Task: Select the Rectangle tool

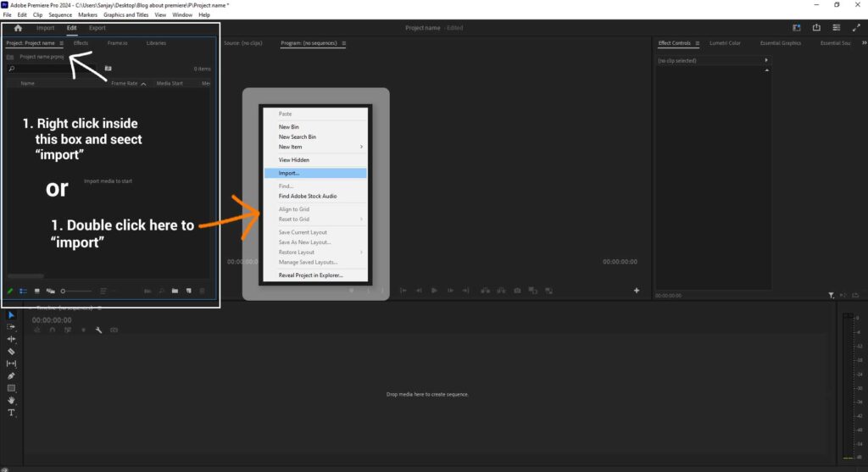Action: click(x=11, y=388)
